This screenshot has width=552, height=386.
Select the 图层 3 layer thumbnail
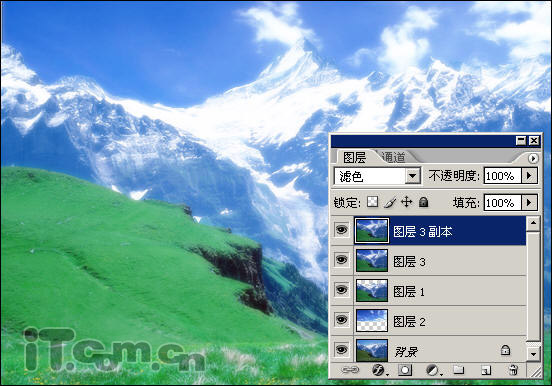372,260
